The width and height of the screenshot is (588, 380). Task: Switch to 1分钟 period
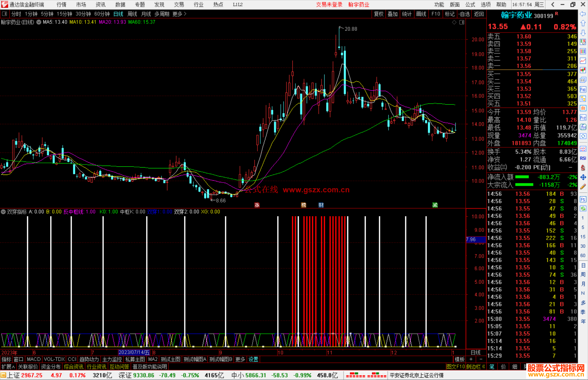(x=31, y=14)
